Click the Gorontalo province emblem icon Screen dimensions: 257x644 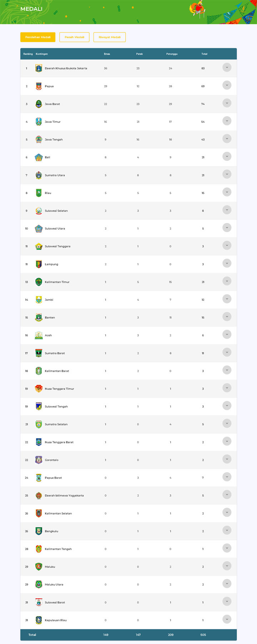point(39,460)
